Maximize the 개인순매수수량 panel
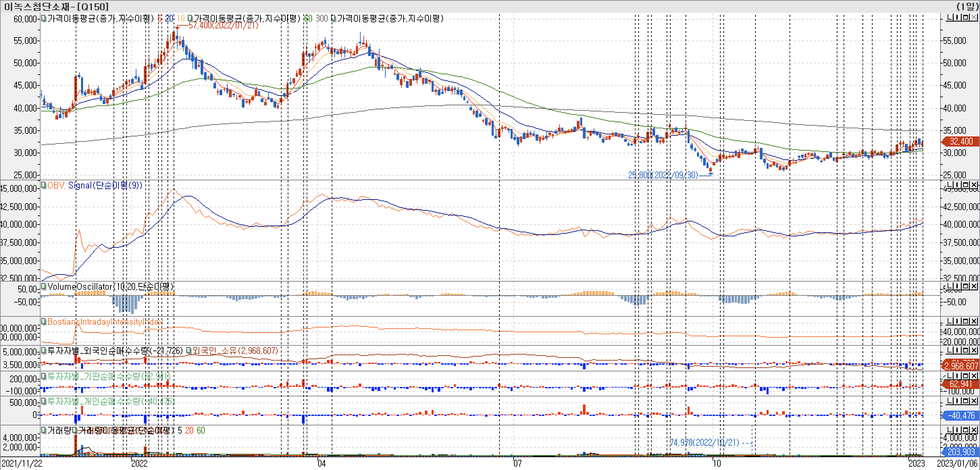Viewport: 980px width, 470px height. [x=965, y=400]
